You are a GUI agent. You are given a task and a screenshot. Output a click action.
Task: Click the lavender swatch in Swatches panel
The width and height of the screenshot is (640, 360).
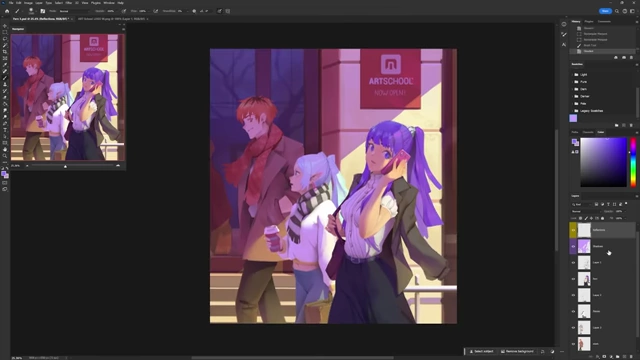573,118
